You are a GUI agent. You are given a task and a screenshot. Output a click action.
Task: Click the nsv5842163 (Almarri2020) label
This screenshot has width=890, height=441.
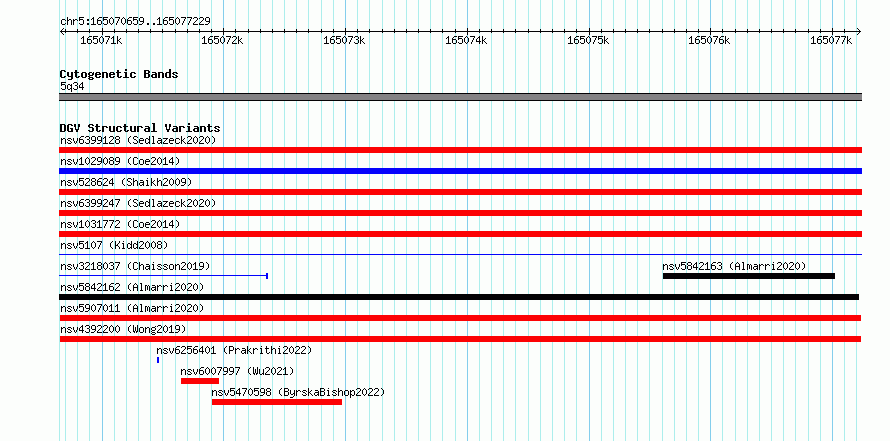pos(734,266)
